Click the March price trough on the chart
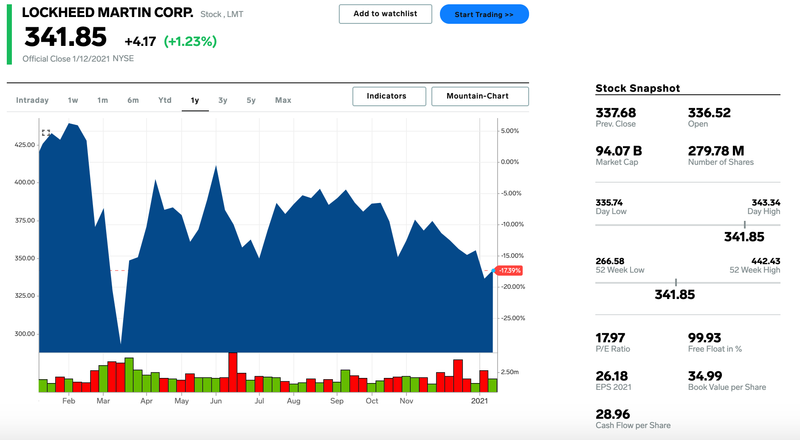Image resolution: width=800 pixels, height=440 pixels. click(x=120, y=343)
